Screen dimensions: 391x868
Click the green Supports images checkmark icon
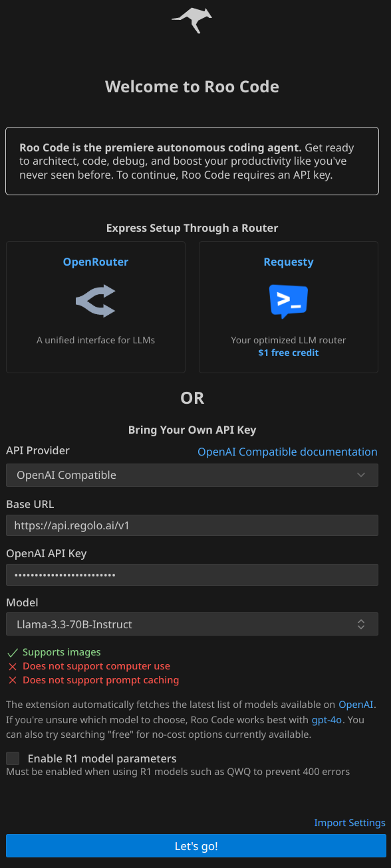click(x=12, y=652)
